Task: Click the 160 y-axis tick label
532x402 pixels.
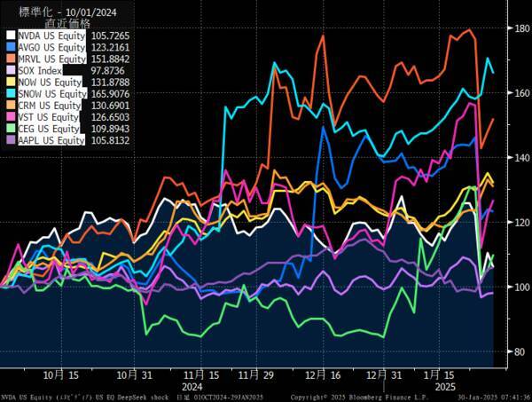Action: (x=522, y=92)
